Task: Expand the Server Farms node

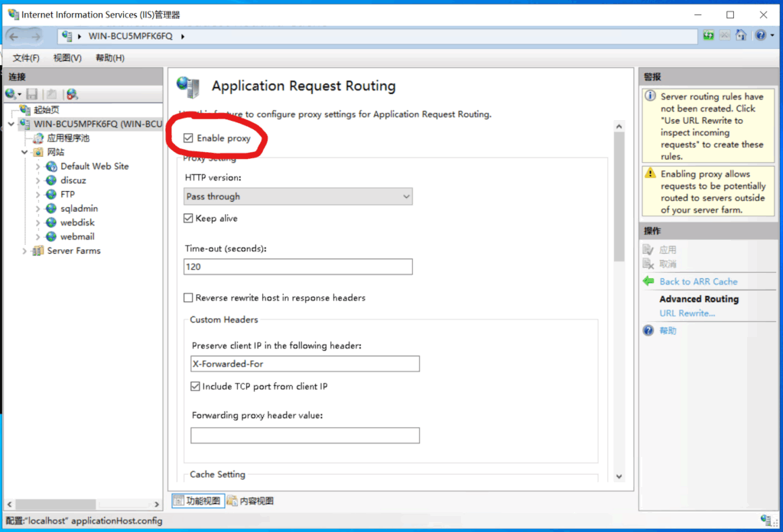Action: [24, 251]
